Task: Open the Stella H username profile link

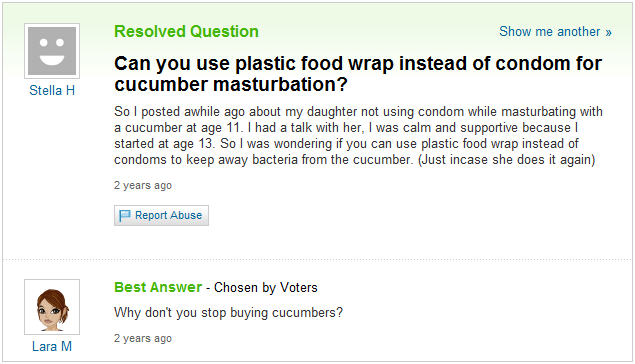Action: [x=52, y=90]
